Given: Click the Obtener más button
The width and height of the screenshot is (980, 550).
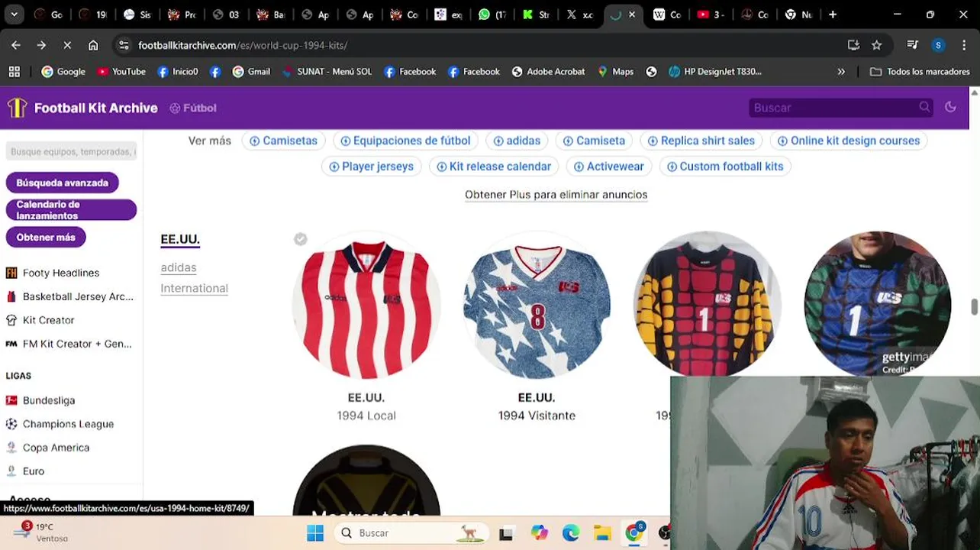Looking at the screenshot, I should point(46,237).
